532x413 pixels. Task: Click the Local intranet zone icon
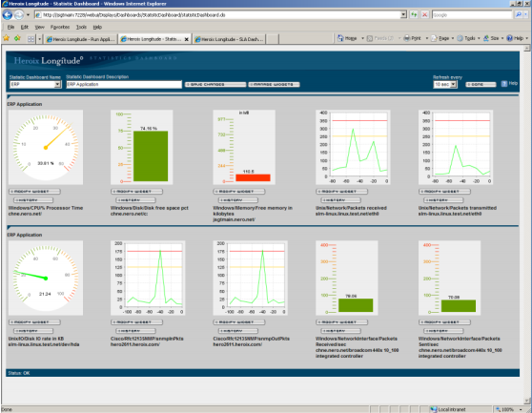pos(434,409)
